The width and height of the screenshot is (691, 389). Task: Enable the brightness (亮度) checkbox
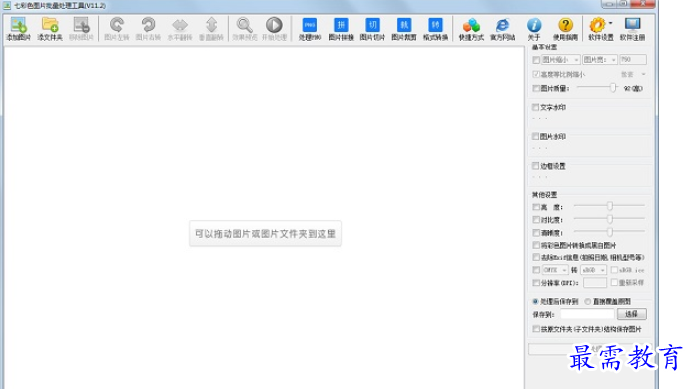coord(536,207)
